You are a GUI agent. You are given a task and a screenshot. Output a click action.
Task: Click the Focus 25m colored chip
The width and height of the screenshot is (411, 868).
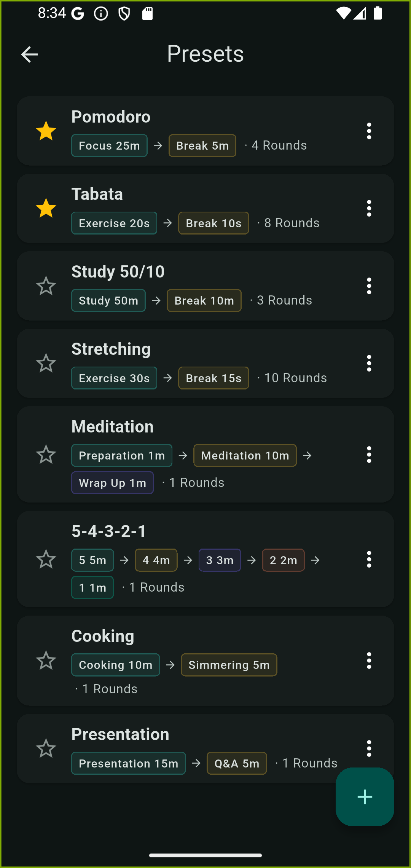click(109, 146)
